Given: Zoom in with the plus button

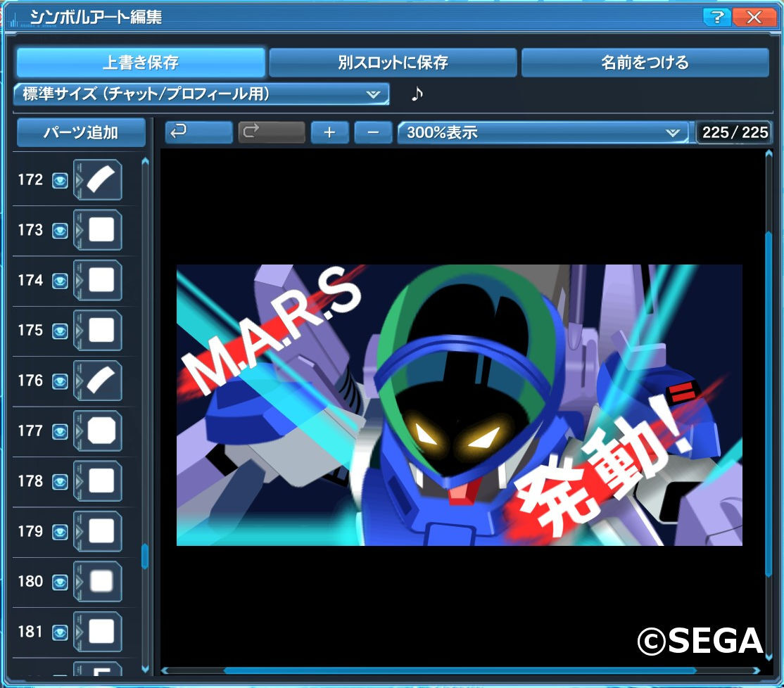Looking at the screenshot, I should [x=329, y=132].
